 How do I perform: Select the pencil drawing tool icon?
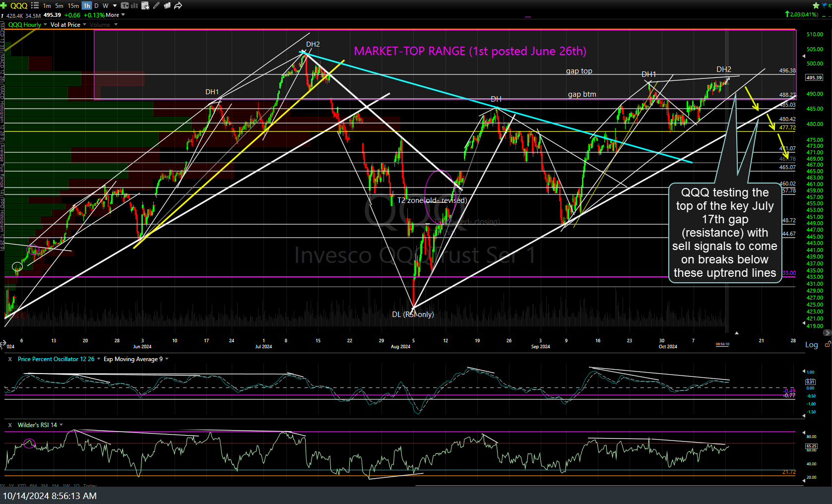click(x=156, y=5)
